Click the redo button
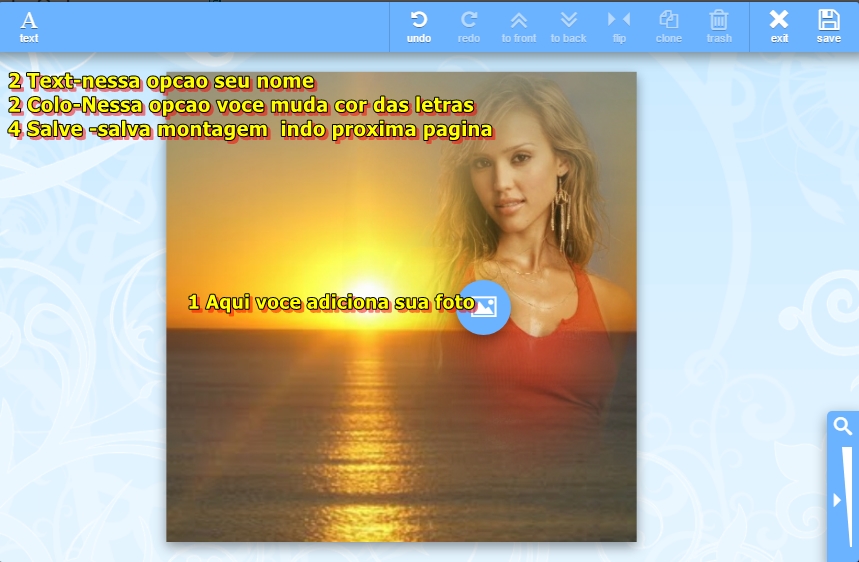Screen dimensions: 859x562 pos(468,26)
